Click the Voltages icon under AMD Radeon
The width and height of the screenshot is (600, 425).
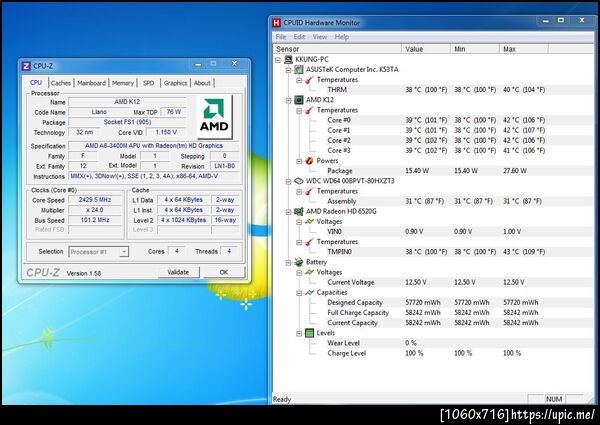309,221
